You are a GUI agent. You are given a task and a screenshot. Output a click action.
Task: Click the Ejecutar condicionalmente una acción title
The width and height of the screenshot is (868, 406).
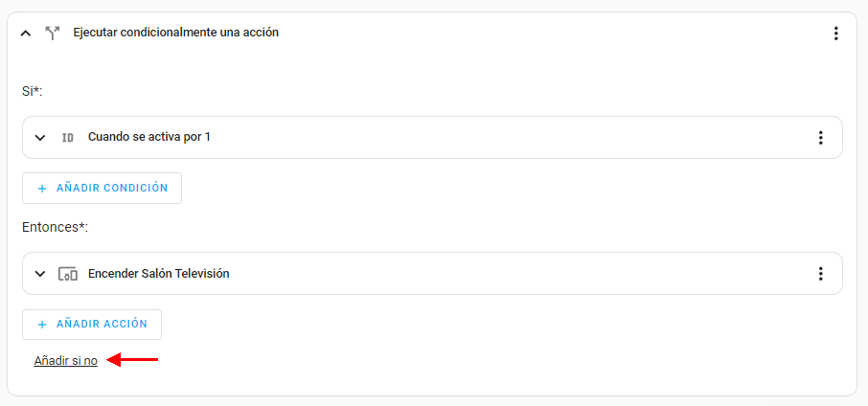(x=176, y=33)
